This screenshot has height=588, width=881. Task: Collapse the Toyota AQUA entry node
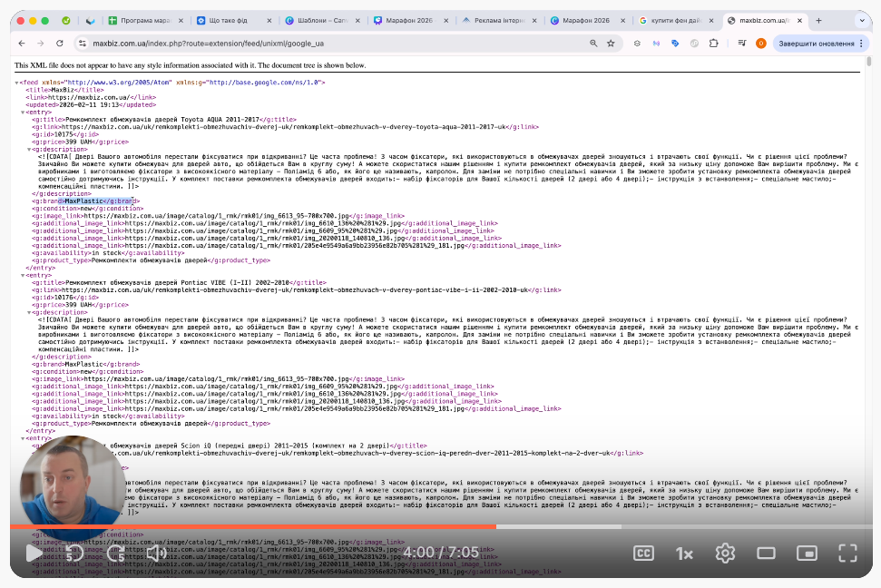point(23,113)
